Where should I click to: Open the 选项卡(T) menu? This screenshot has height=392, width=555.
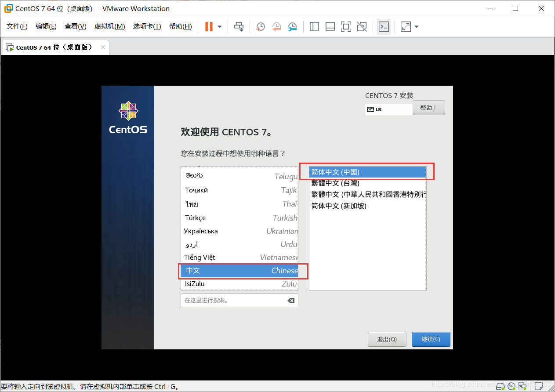tap(147, 27)
